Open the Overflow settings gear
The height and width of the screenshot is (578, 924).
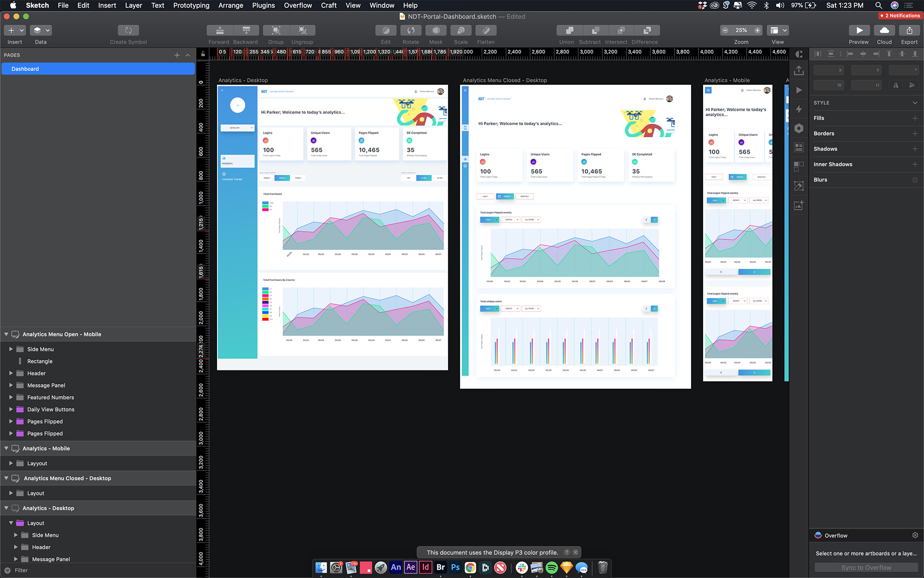coord(915,535)
